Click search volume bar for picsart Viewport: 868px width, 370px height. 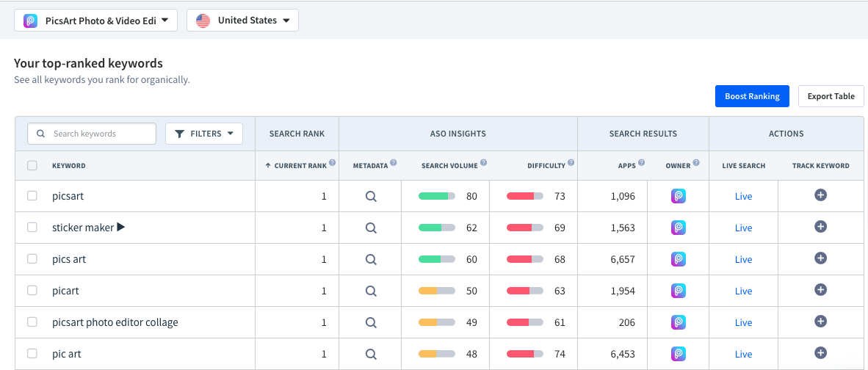coord(437,196)
